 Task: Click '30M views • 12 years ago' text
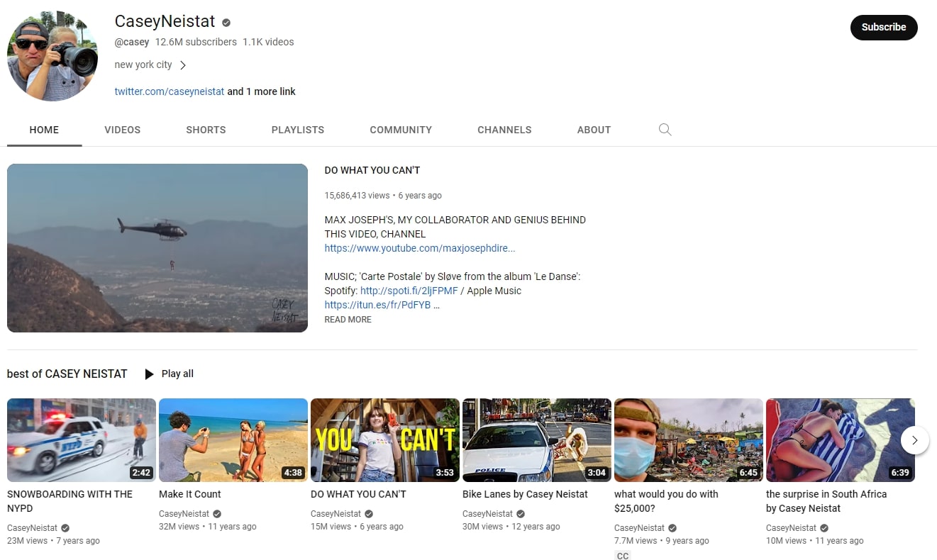511,527
